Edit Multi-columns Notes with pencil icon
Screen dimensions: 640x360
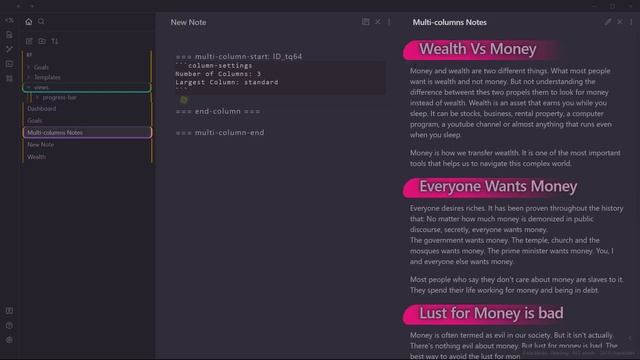[x=608, y=22]
